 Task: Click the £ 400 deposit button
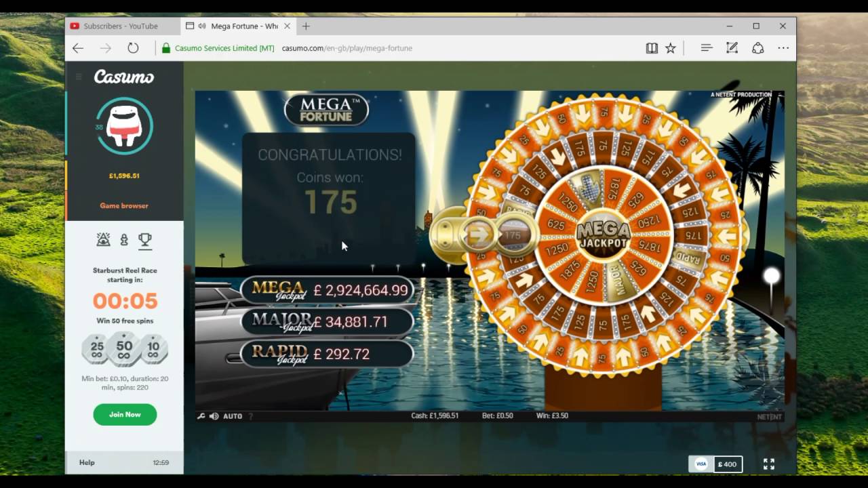point(726,464)
